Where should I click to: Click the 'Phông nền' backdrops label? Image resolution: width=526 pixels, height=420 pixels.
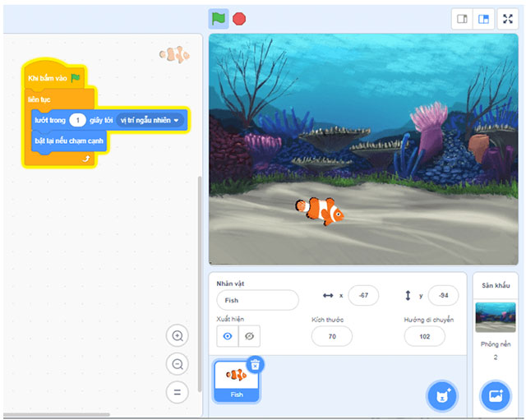(x=496, y=344)
